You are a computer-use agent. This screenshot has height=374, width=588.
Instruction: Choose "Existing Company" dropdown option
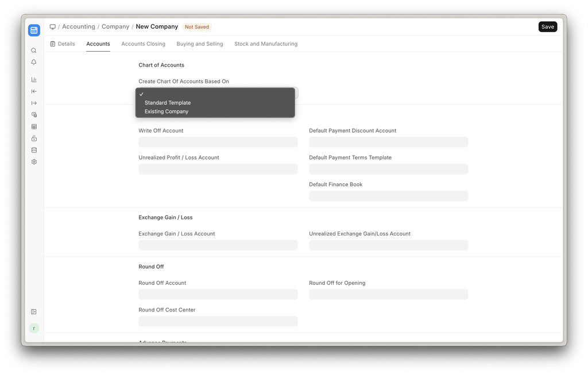point(167,111)
